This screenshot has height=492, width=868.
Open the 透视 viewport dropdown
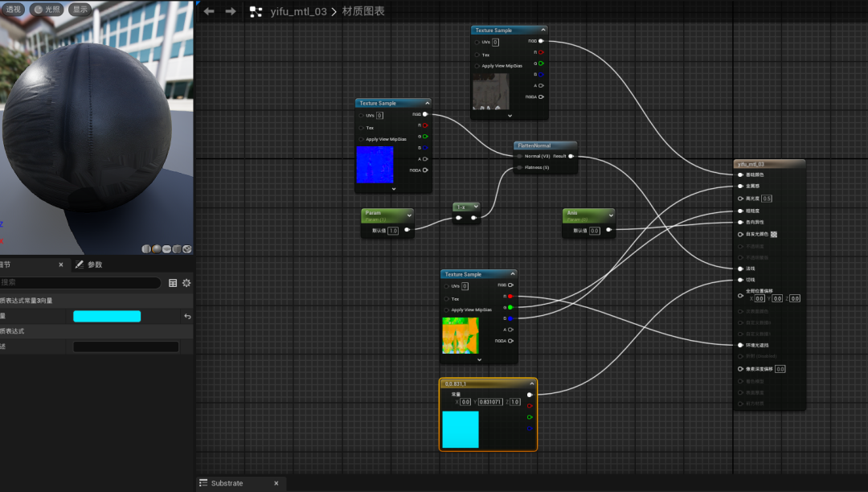[x=13, y=10]
